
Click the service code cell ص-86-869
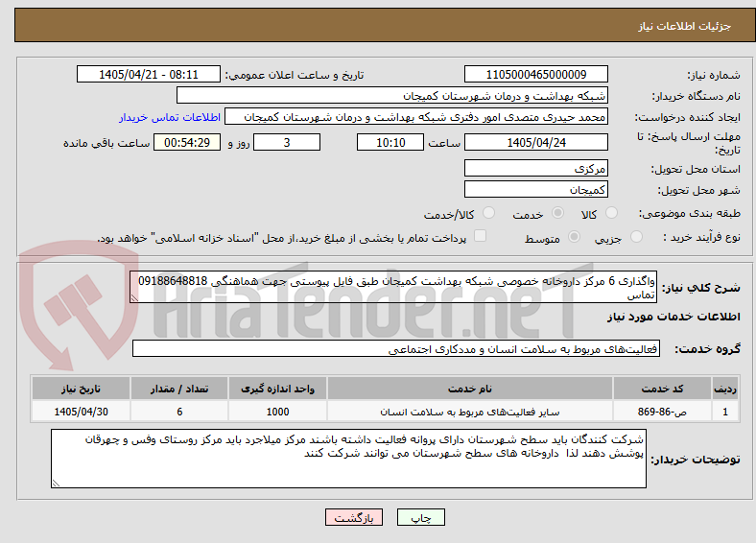point(663,412)
